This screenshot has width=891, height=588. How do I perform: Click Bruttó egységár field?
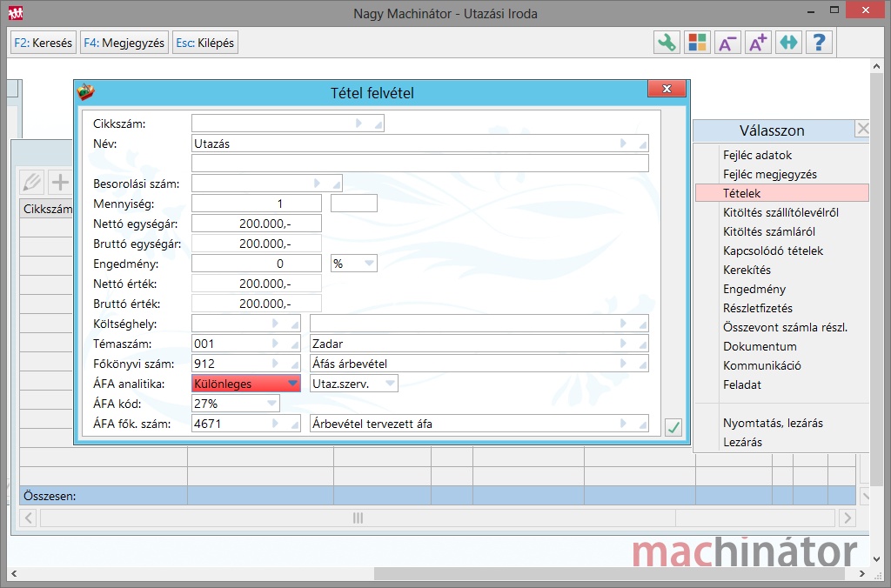click(x=257, y=244)
